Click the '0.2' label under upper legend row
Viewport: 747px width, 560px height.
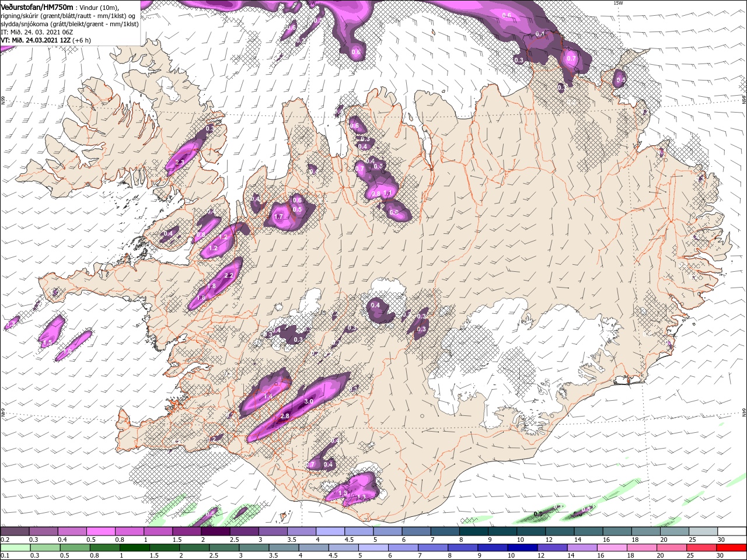point(4,540)
